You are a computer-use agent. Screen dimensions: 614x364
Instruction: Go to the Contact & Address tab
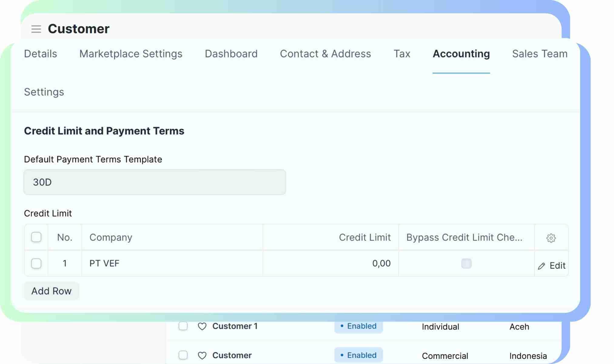(x=325, y=54)
